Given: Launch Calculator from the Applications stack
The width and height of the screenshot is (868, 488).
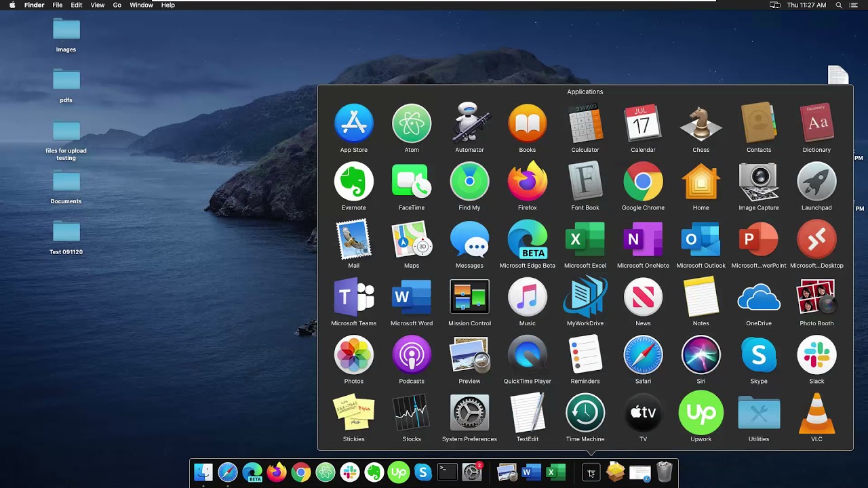Looking at the screenshot, I should tap(585, 123).
